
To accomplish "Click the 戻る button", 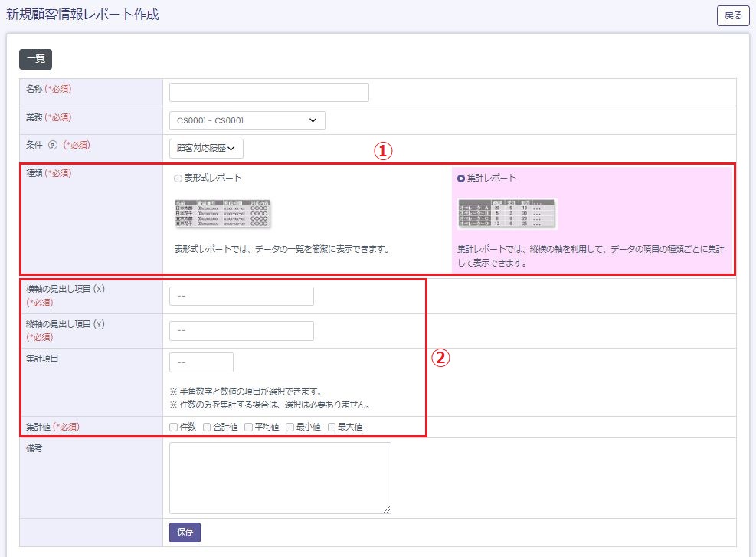I will [732, 15].
